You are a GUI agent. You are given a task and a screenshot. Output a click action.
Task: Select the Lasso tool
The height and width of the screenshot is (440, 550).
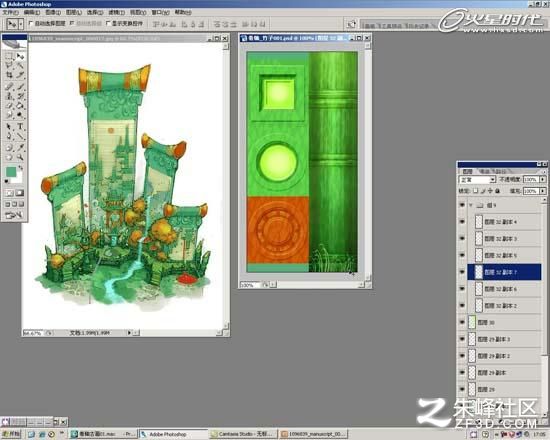point(9,65)
